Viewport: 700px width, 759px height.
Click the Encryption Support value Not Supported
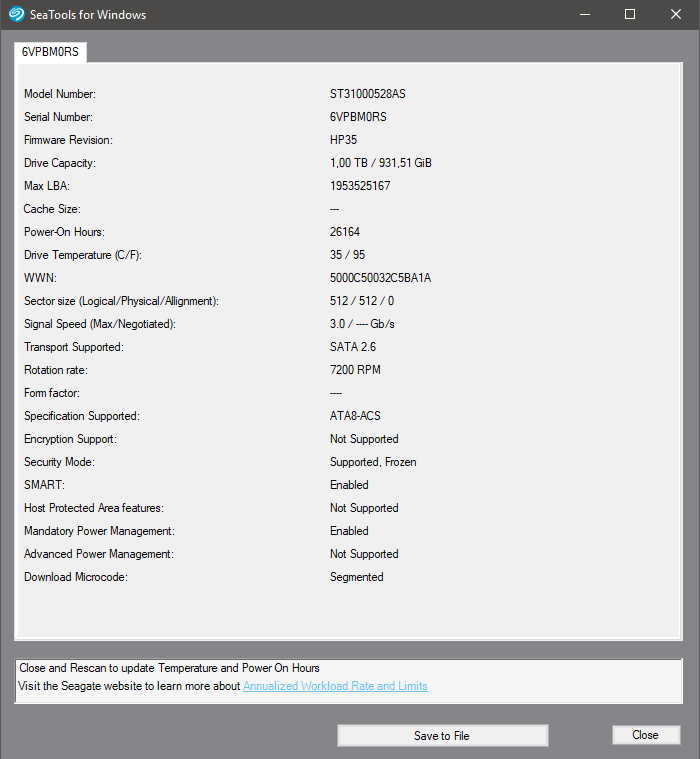point(364,439)
